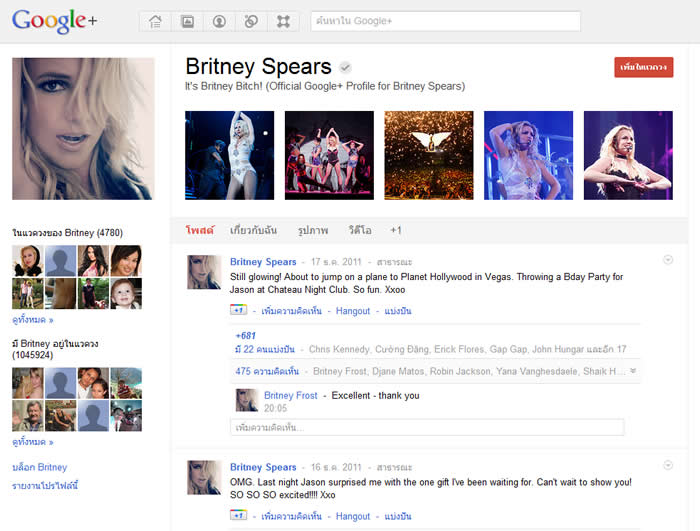Open first concert photo in white bodysuit

[229, 155]
